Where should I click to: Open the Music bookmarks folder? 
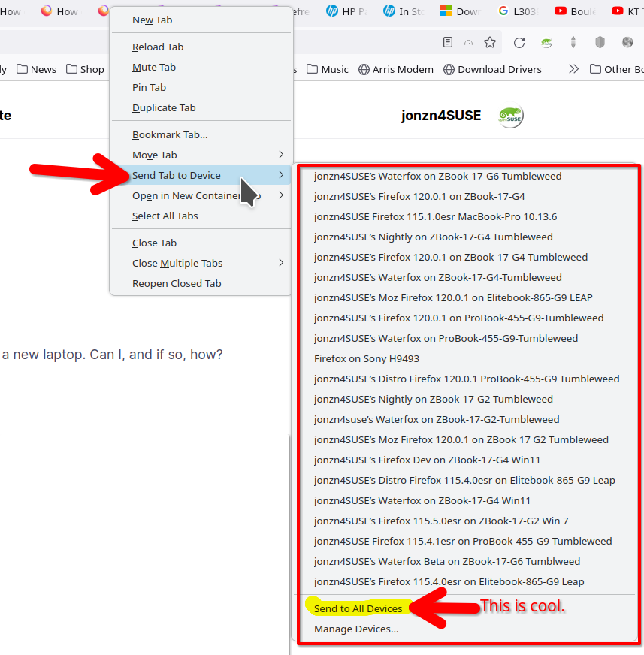click(x=328, y=69)
